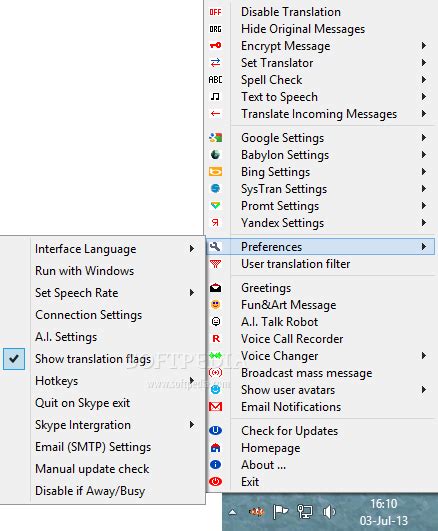Click the Set Translator arrows icon
This screenshot has height=531, width=438.
click(215, 63)
